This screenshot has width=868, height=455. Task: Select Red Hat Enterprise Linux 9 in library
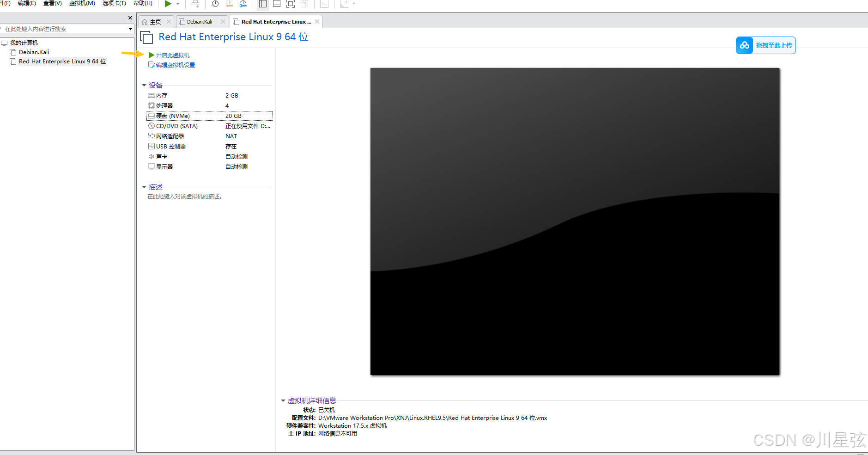tap(62, 61)
